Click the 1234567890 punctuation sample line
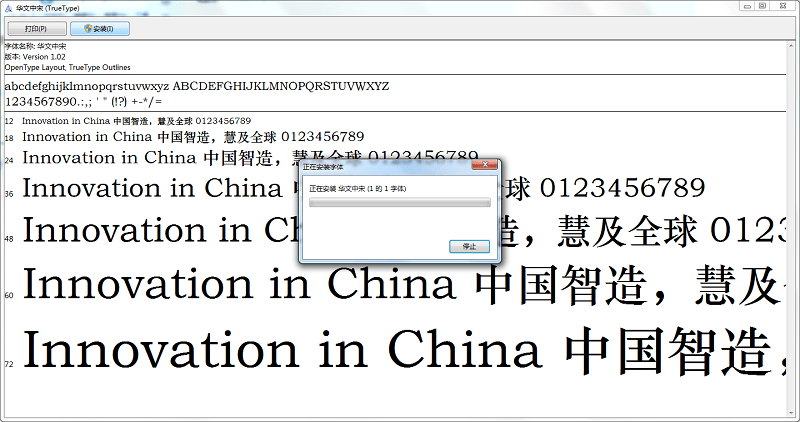This screenshot has width=800, height=422. point(83,102)
